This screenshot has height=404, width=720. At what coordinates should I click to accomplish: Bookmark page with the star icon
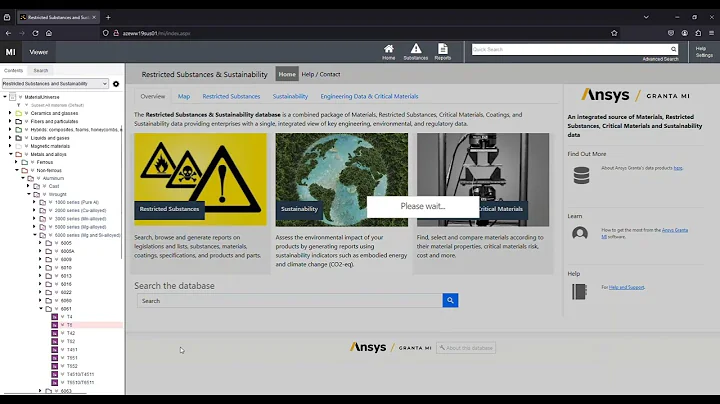(614, 33)
